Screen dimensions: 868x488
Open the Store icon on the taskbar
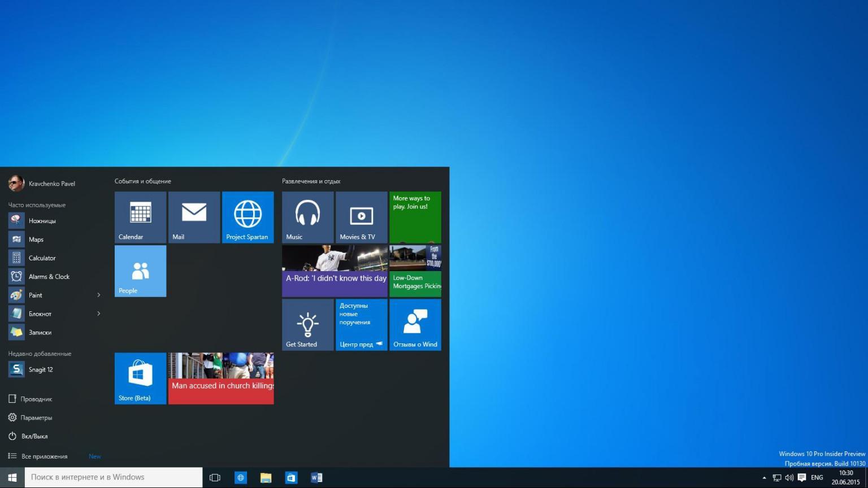coord(291,478)
